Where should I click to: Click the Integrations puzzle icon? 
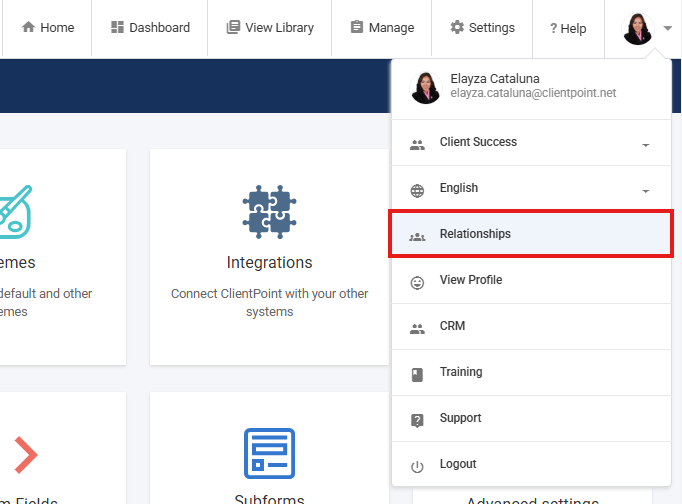269,212
